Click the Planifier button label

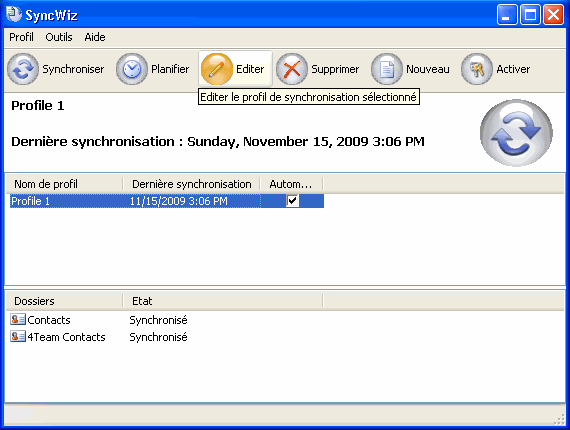click(170, 69)
